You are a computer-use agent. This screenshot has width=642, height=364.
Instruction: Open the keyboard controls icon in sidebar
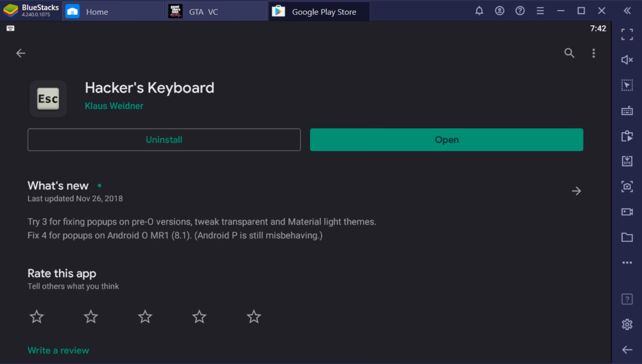(627, 111)
